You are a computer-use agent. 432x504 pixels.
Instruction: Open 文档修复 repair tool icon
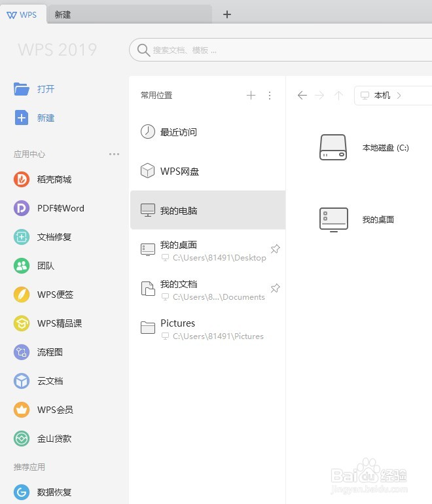click(22, 237)
